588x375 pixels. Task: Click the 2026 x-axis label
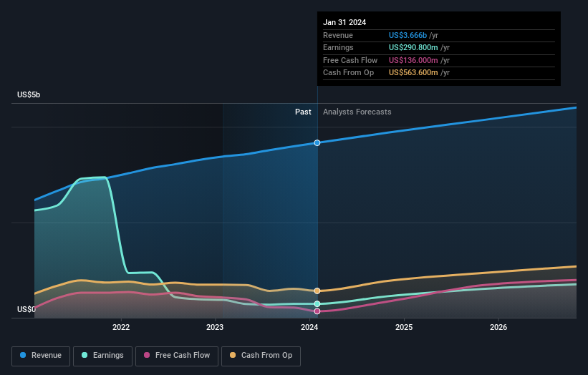pos(498,328)
